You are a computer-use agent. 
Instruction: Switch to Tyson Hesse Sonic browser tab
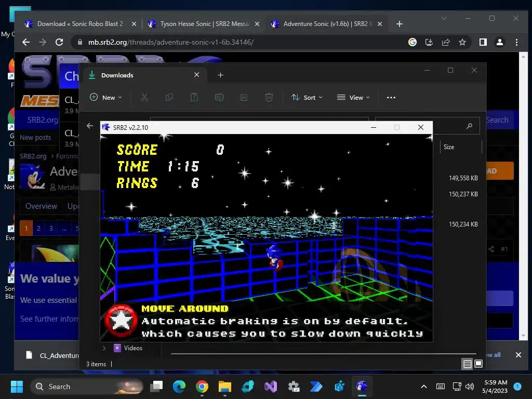(x=204, y=24)
